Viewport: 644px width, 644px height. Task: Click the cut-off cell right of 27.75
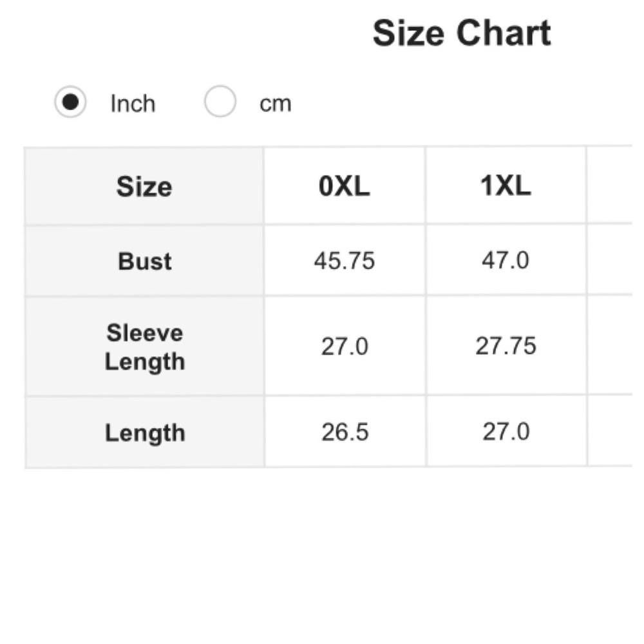pyautogui.click(x=609, y=346)
